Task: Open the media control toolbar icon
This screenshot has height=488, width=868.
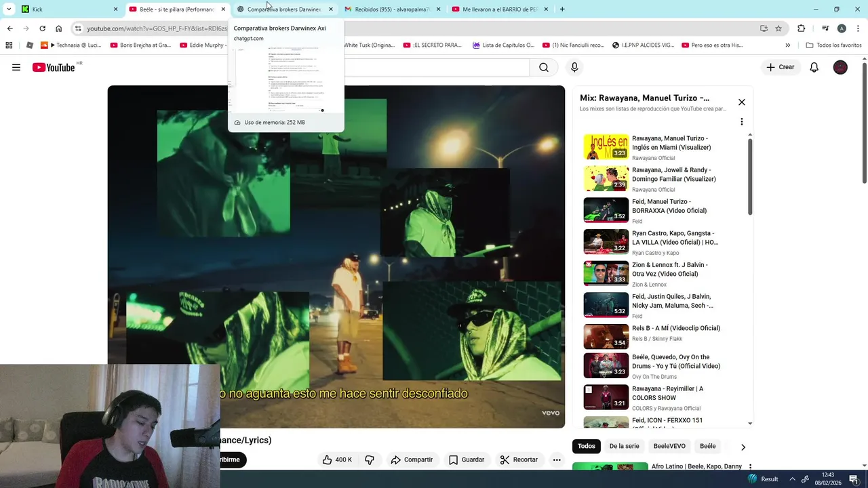Action: tap(825, 28)
